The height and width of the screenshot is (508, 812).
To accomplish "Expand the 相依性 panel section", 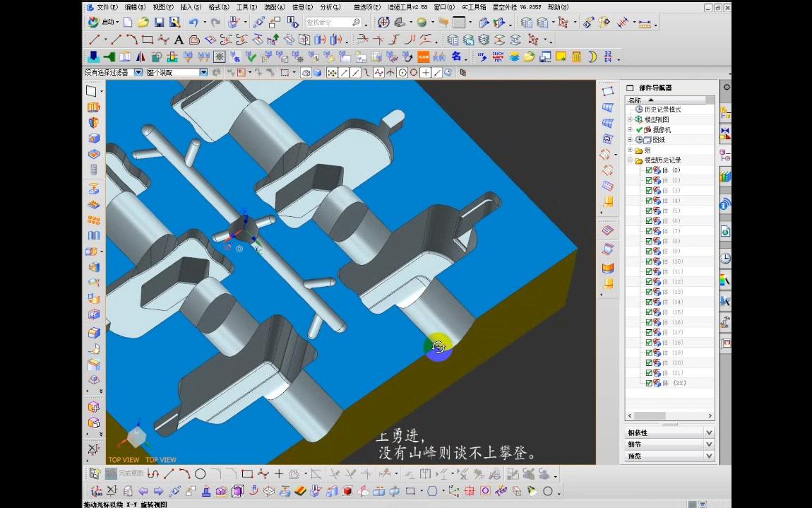I will pos(709,432).
